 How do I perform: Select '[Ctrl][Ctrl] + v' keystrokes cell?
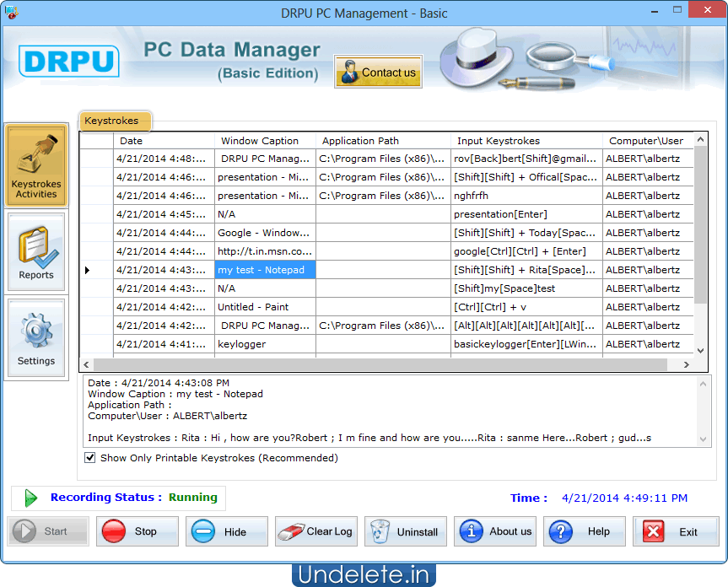[526, 307]
